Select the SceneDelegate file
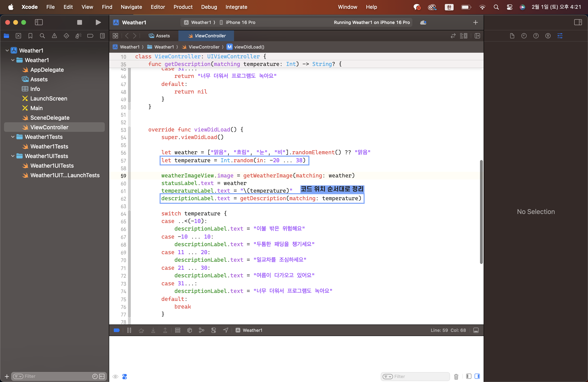The width and height of the screenshot is (588, 382). (x=50, y=118)
